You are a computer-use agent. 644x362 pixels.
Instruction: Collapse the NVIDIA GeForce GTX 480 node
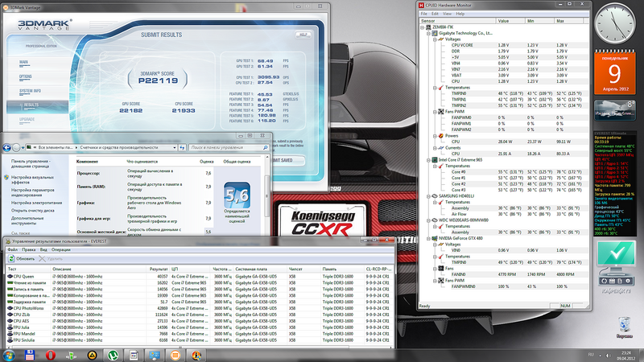click(x=428, y=238)
